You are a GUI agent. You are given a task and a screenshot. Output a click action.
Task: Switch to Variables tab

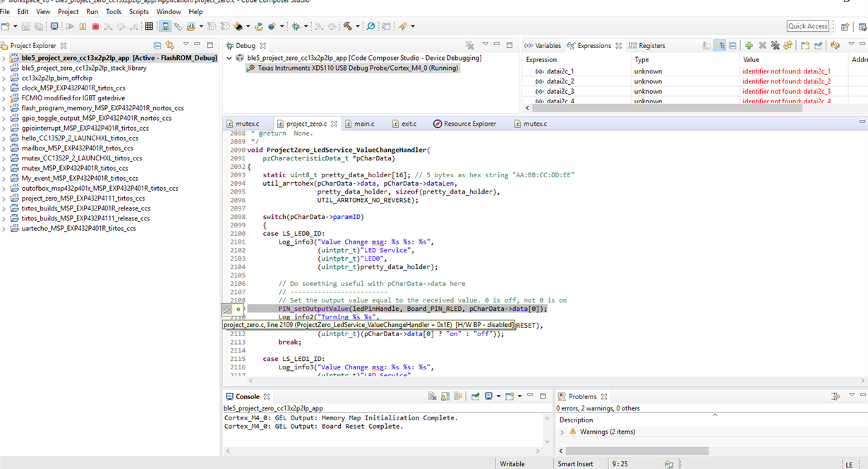tap(543, 45)
